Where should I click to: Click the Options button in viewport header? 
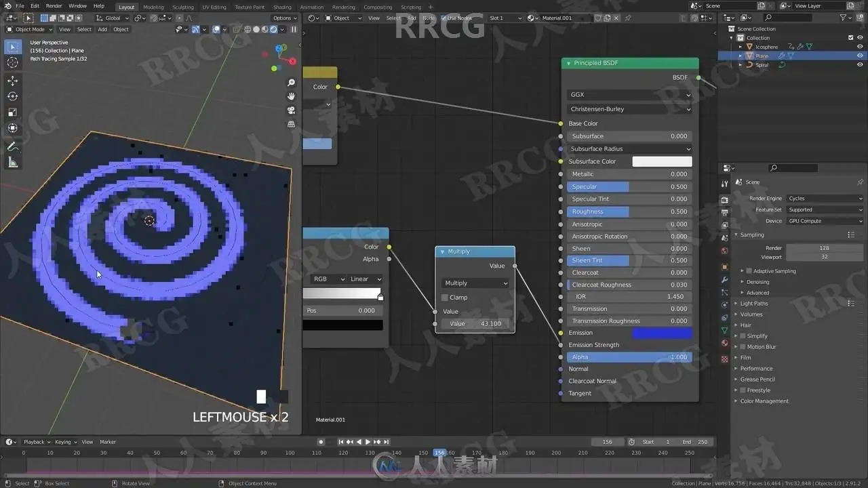tap(283, 18)
